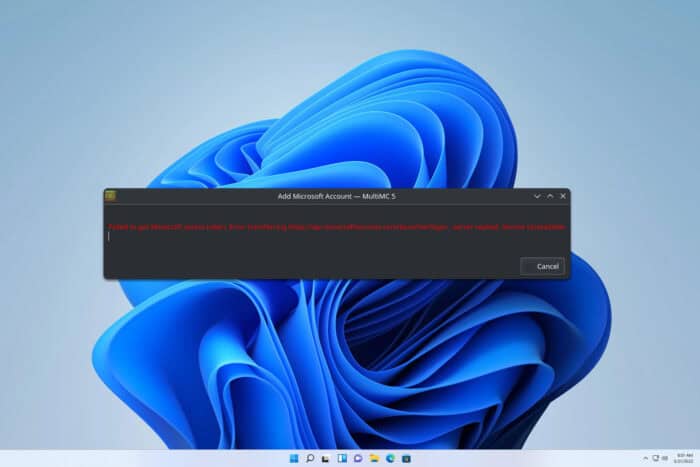Open taskbar Search

point(310,459)
